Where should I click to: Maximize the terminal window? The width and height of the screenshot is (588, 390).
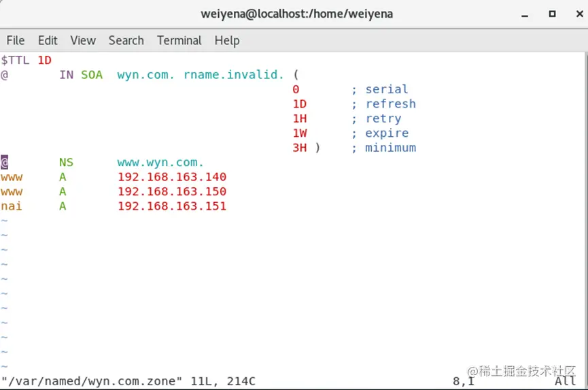tap(552, 14)
